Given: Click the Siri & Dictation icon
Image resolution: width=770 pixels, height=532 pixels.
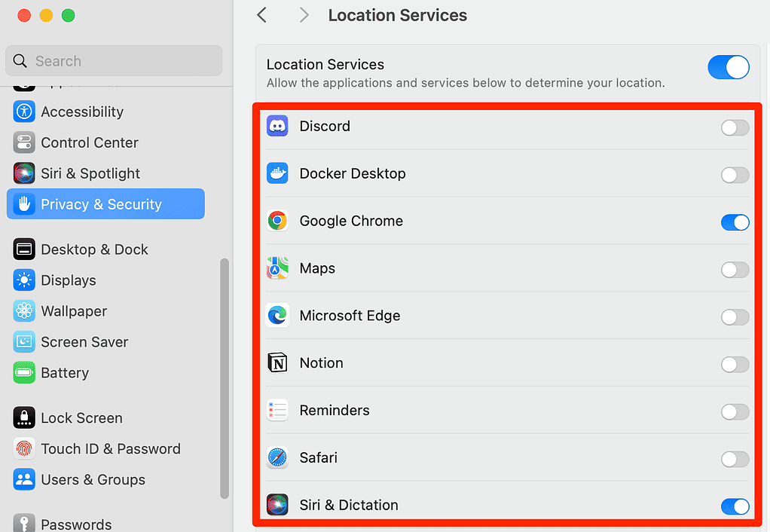Looking at the screenshot, I should coord(277,505).
